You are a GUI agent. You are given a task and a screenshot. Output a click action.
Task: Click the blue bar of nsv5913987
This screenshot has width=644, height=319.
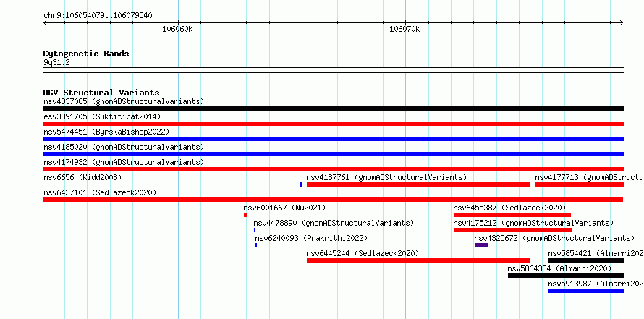(x=586, y=291)
